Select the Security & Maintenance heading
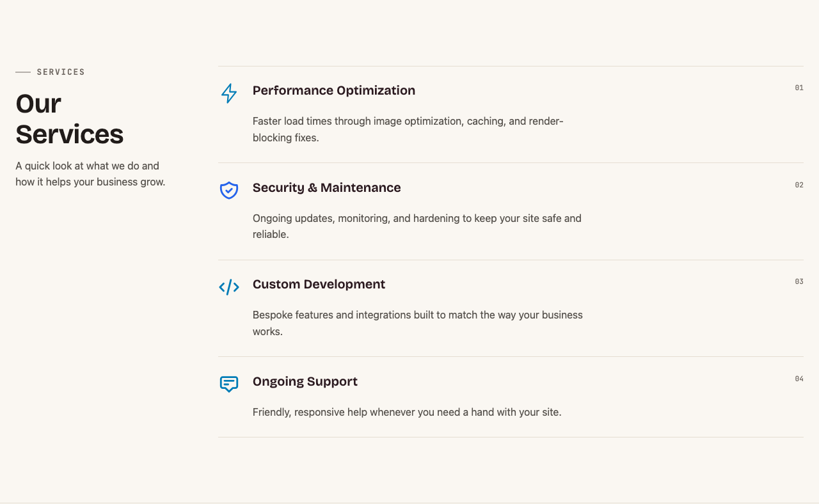Viewport: 819px width, 504px height. coord(327,187)
